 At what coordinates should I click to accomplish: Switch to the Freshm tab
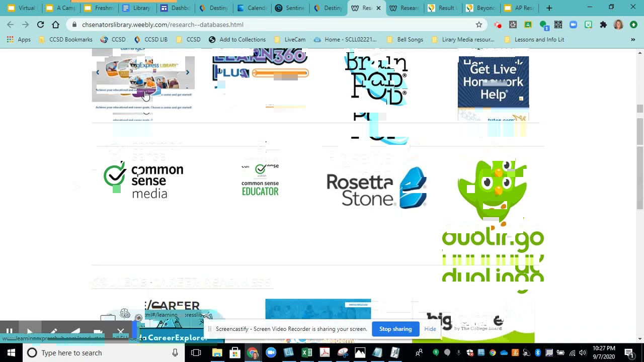tap(98, 8)
